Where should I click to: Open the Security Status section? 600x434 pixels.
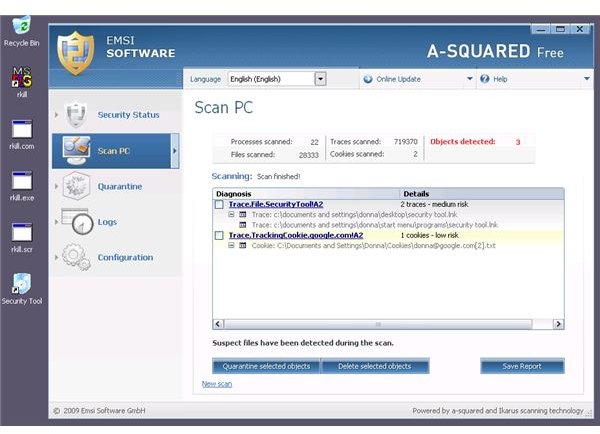(128, 114)
